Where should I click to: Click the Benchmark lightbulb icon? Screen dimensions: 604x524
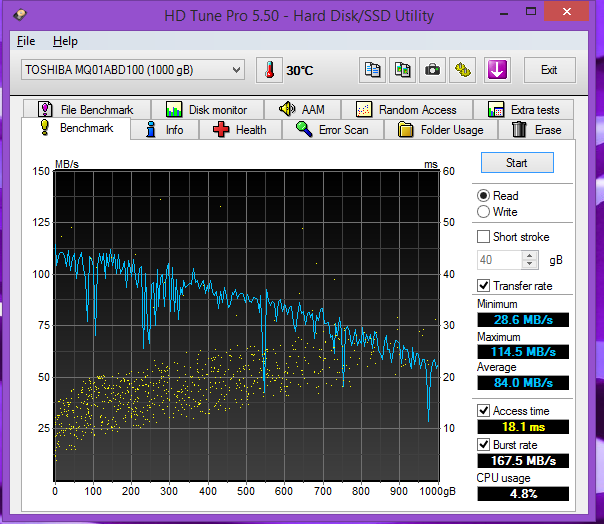click(45, 128)
